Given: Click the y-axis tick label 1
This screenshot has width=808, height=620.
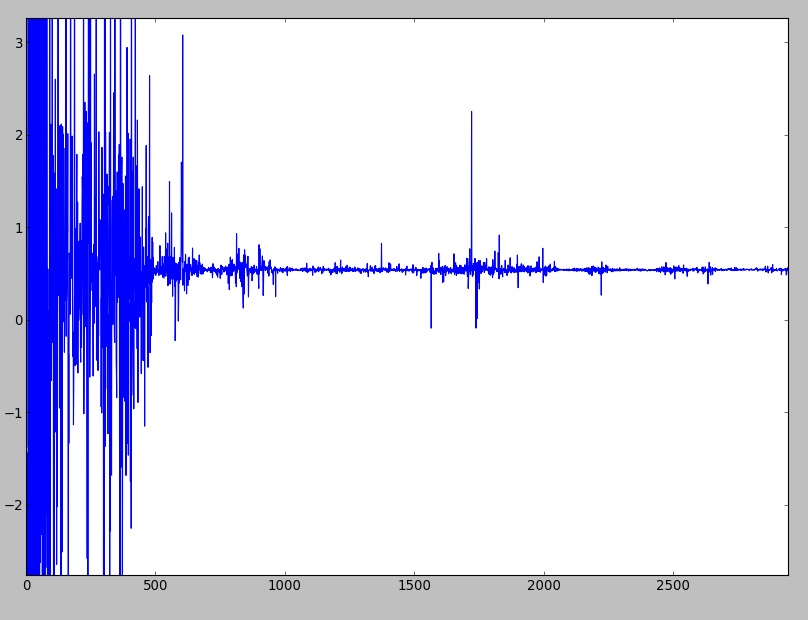Looking at the screenshot, I should coord(19,228).
